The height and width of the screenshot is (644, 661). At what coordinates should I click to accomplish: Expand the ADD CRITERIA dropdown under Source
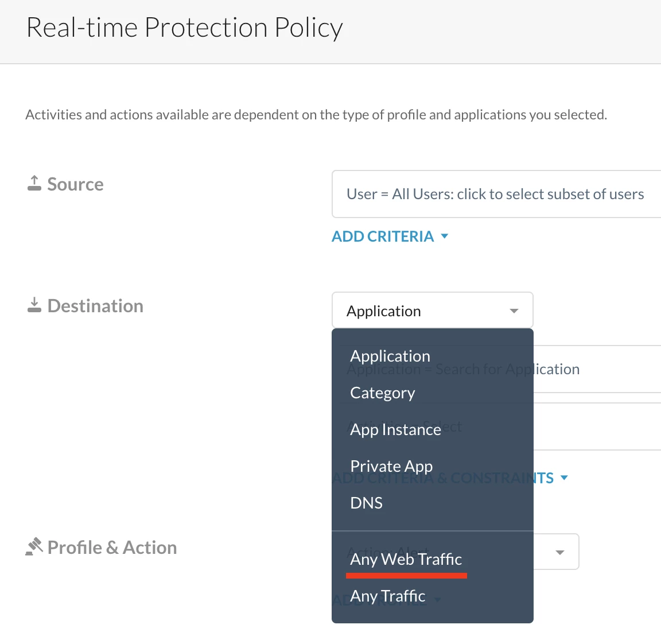pos(390,236)
